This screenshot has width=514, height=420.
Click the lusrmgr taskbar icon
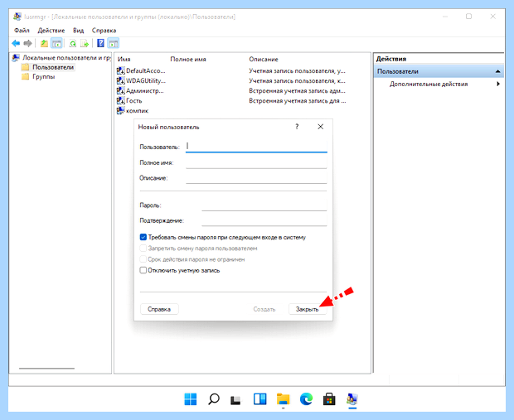352,399
